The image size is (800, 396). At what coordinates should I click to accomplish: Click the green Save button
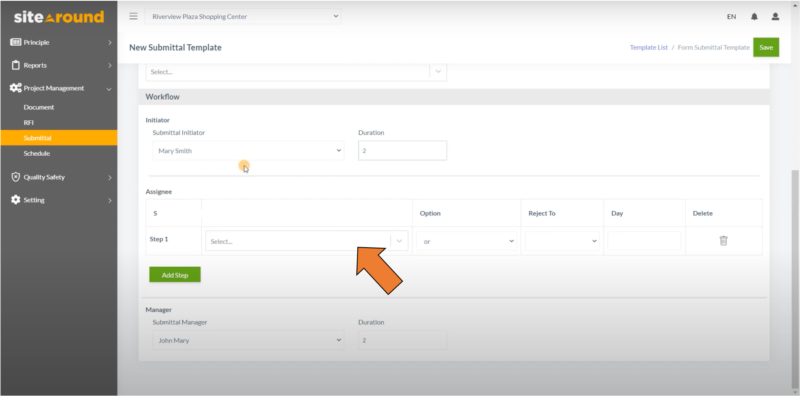click(766, 47)
